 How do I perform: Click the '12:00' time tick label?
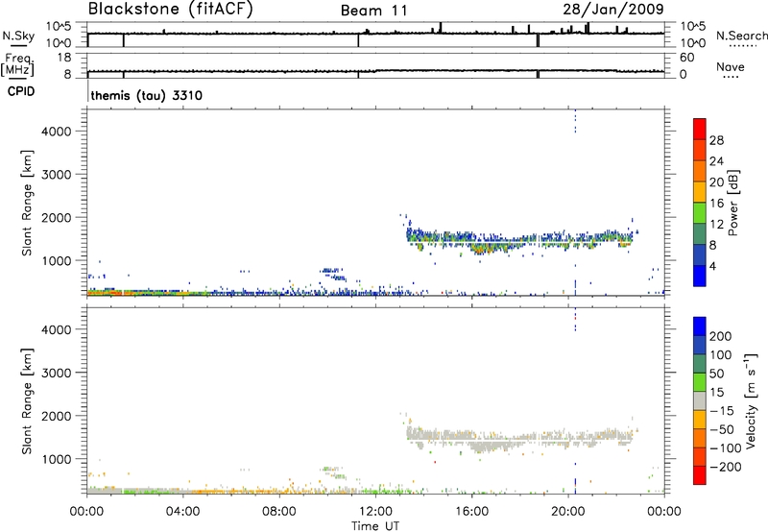coord(375,512)
